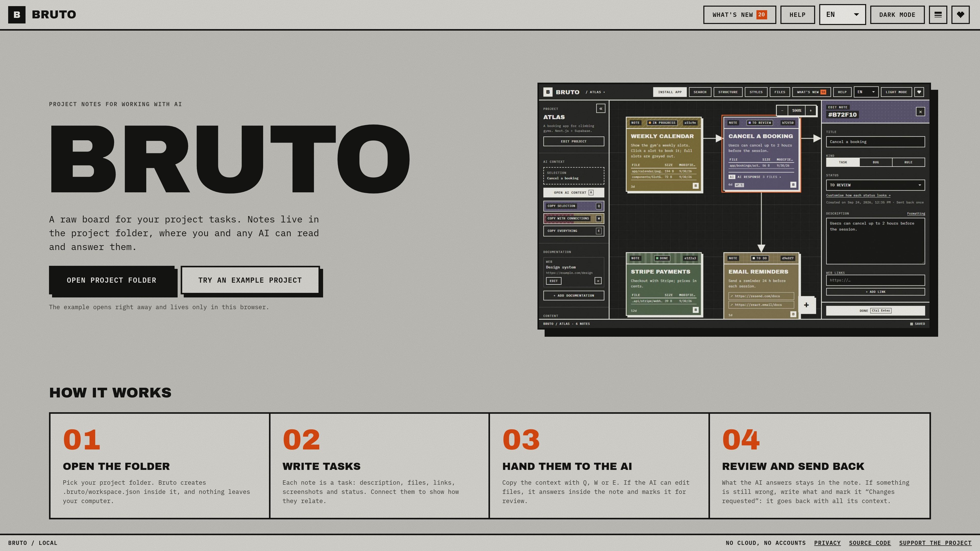This screenshot has height=551, width=980.
Task: Select the Task kind option
Action: click(x=843, y=162)
